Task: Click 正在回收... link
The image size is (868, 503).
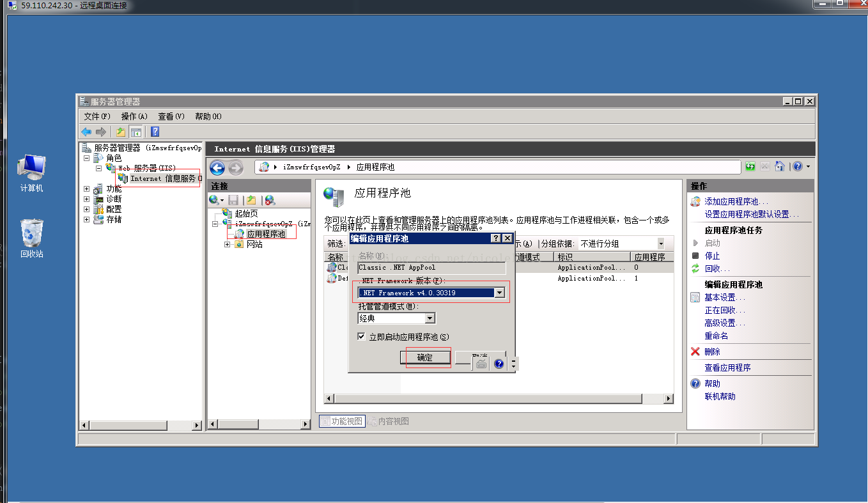Action: [x=725, y=310]
